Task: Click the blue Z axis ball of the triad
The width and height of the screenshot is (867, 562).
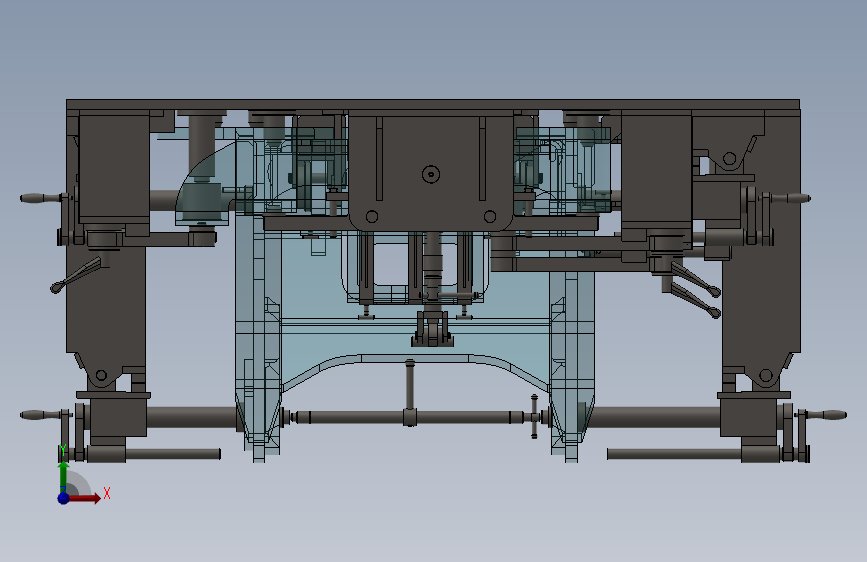Action: pyautogui.click(x=63, y=498)
